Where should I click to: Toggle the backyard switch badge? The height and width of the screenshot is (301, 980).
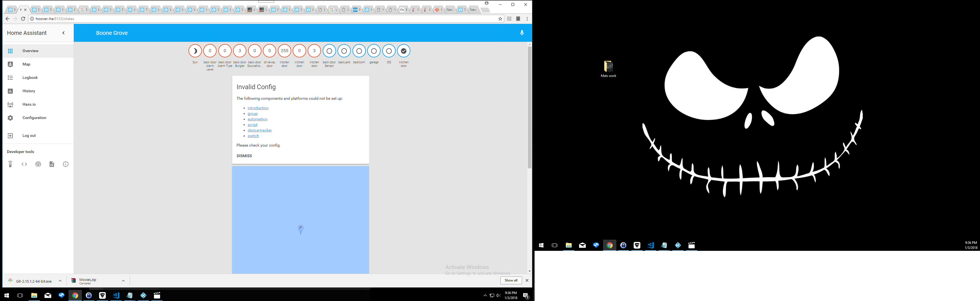point(344,50)
